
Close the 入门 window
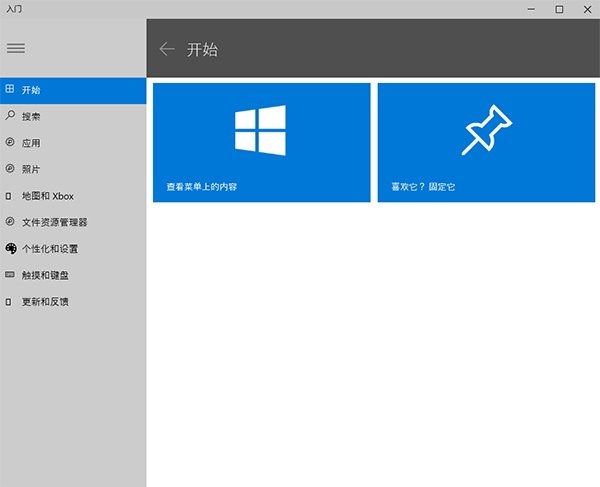[586, 9]
